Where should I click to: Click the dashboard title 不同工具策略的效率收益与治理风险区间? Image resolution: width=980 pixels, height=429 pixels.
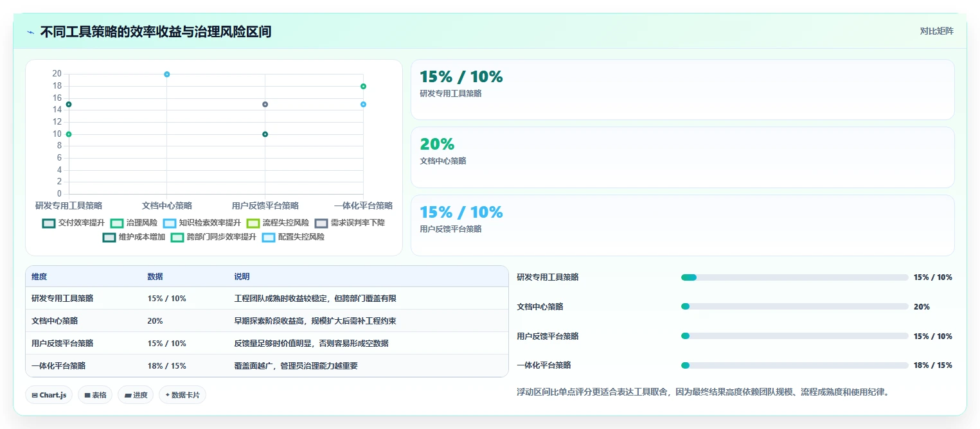pos(156,31)
